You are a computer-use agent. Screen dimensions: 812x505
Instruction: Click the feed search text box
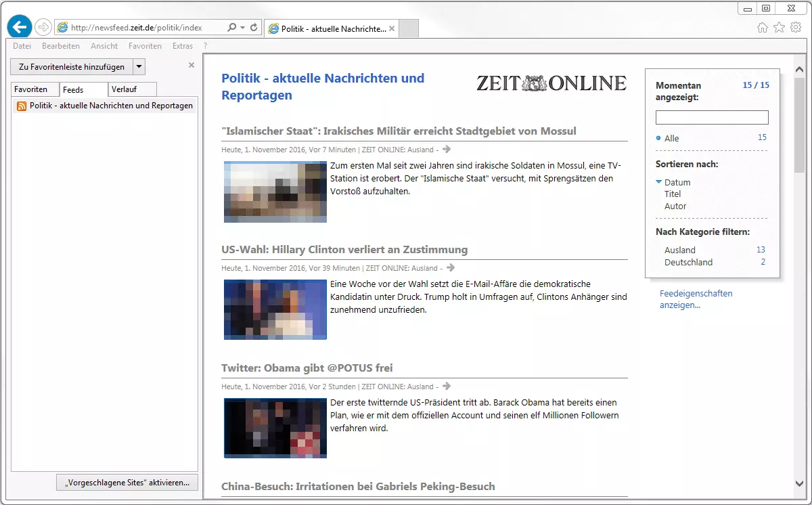coord(712,117)
